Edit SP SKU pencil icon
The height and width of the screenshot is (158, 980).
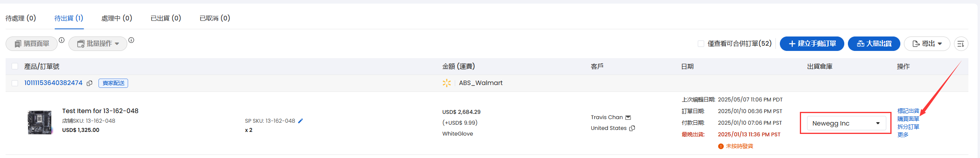(x=301, y=121)
